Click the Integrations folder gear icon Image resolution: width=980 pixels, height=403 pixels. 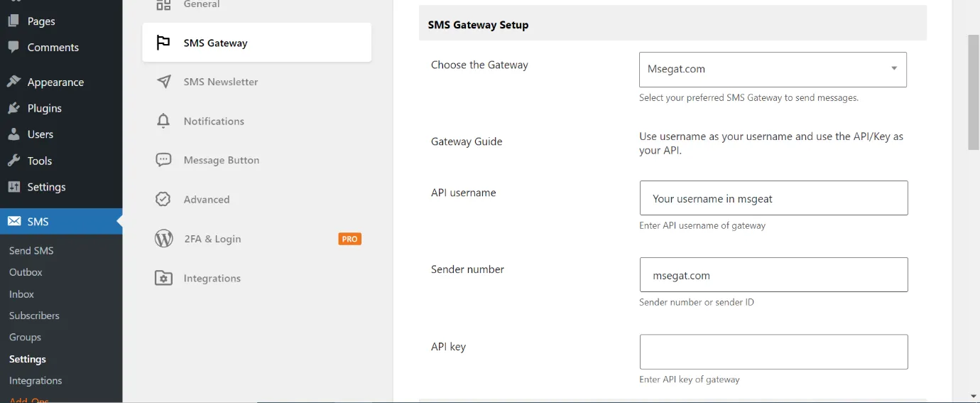point(163,278)
